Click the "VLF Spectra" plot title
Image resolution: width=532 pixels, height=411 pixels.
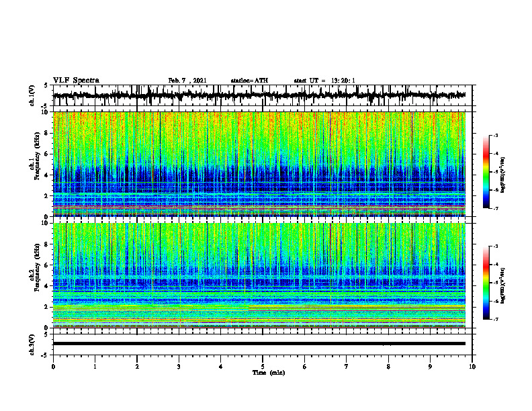pyautogui.click(x=76, y=81)
